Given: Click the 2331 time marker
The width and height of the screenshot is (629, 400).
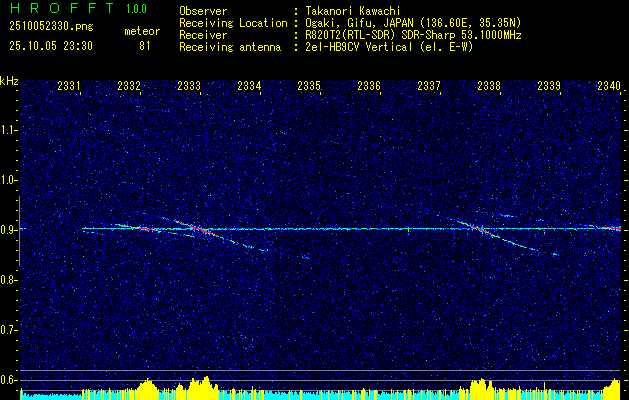Looking at the screenshot, I should 69,86.
